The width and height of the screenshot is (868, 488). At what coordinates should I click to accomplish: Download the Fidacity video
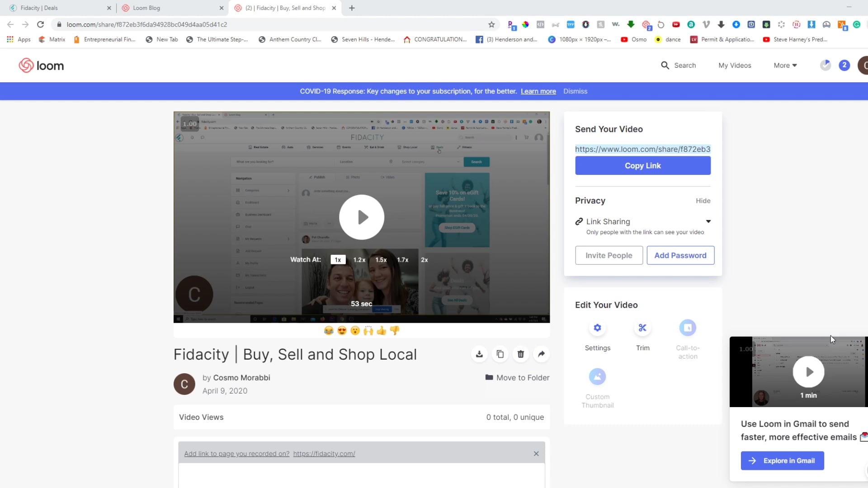pos(479,354)
